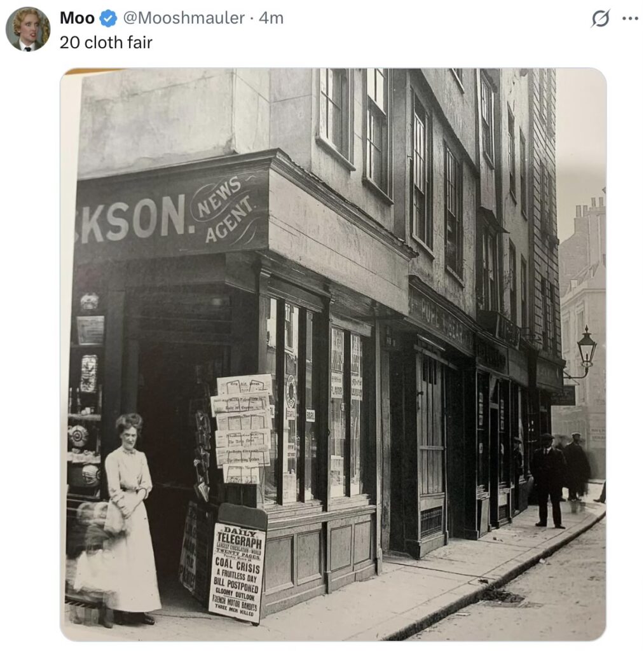This screenshot has width=644, height=651.
Task: Open the 4m timestamp link
Action: click(271, 18)
